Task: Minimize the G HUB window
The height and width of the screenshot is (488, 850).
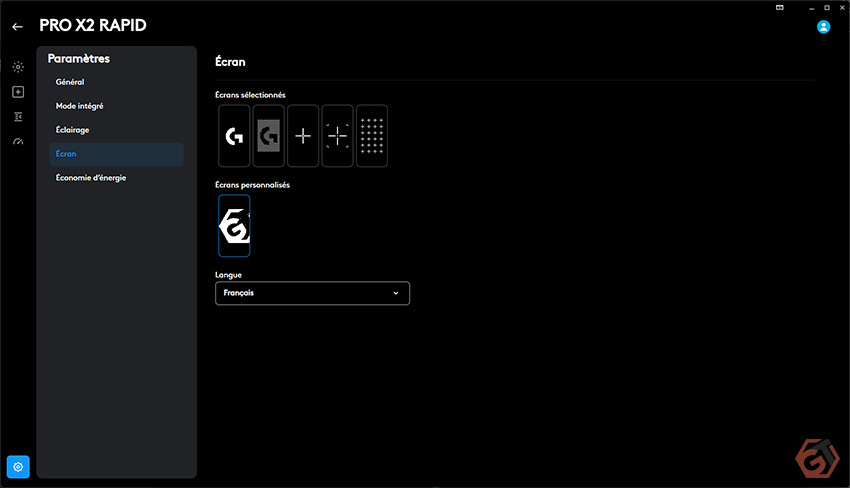Action: pyautogui.click(x=812, y=8)
